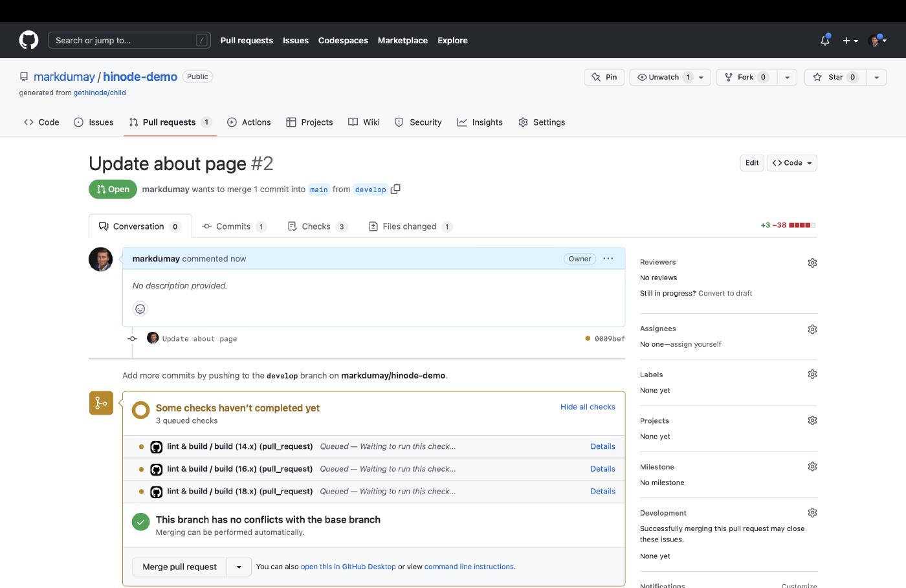The height and width of the screenshot is (588, 906).
Task: Add an emoji reaction to the comment
Action: pyautogui.click(x=140, y=309)
